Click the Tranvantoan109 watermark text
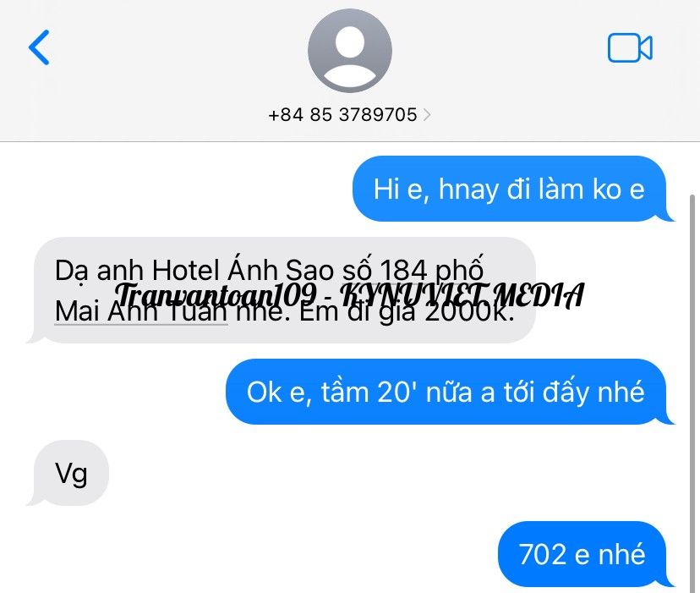The width and height of the screenshot is (700, 593). [216, 295]
